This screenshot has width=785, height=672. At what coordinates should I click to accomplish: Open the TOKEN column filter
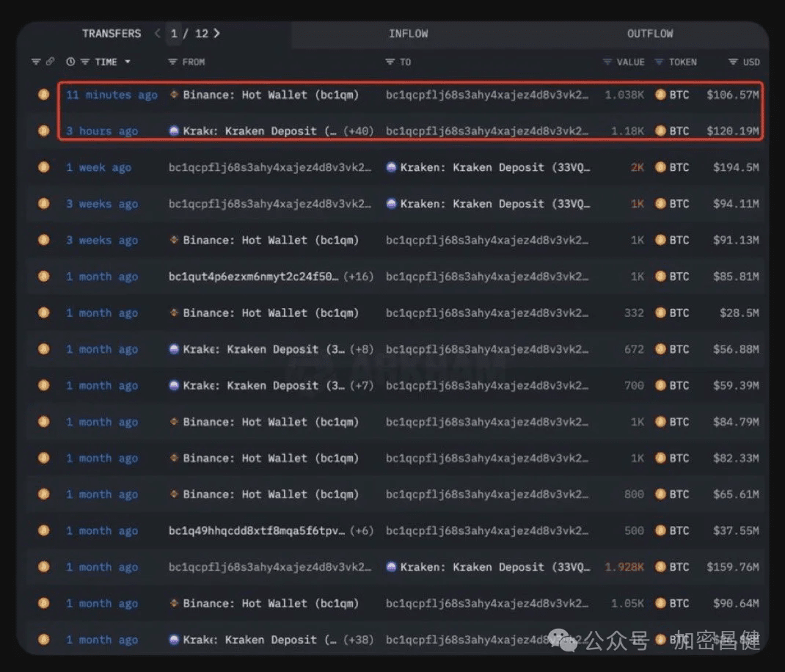pyautogui.click(x=660, y=62)
